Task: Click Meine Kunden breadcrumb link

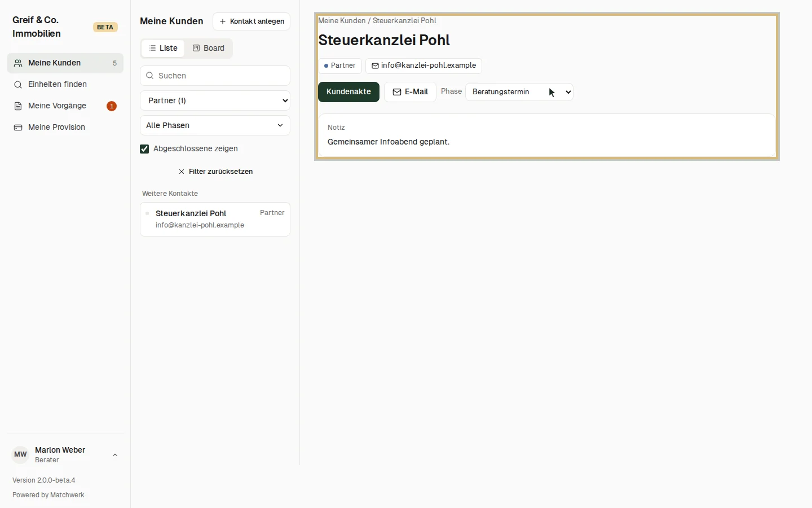Action: pos(342,21)
